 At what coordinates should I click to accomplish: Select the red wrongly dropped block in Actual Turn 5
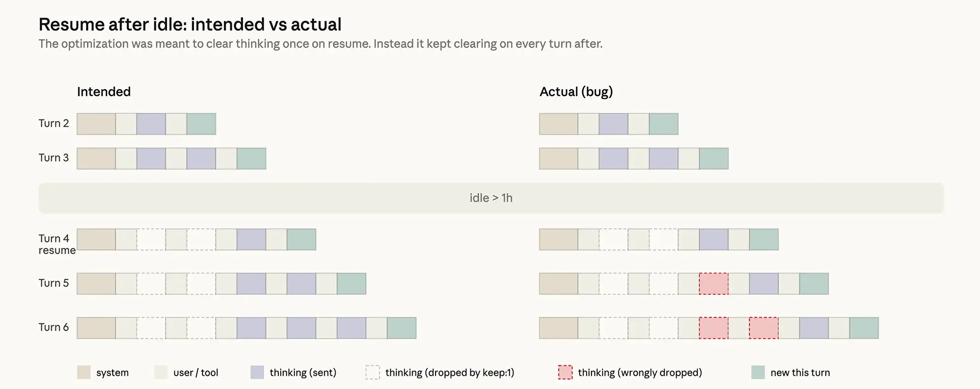[x=713, y=284]
